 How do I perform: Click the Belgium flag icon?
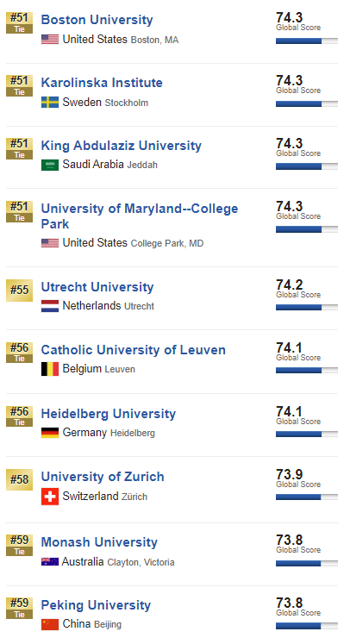[50, 369]
